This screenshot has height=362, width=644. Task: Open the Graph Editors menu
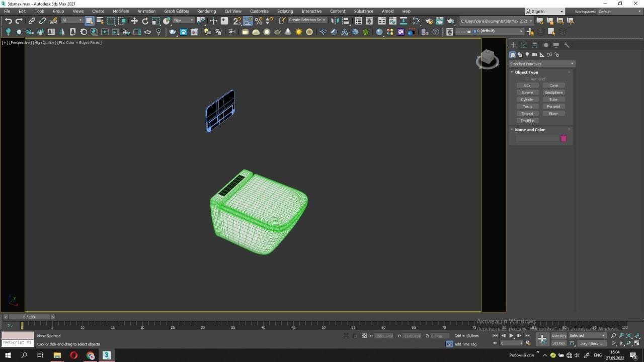pos(177,11)
